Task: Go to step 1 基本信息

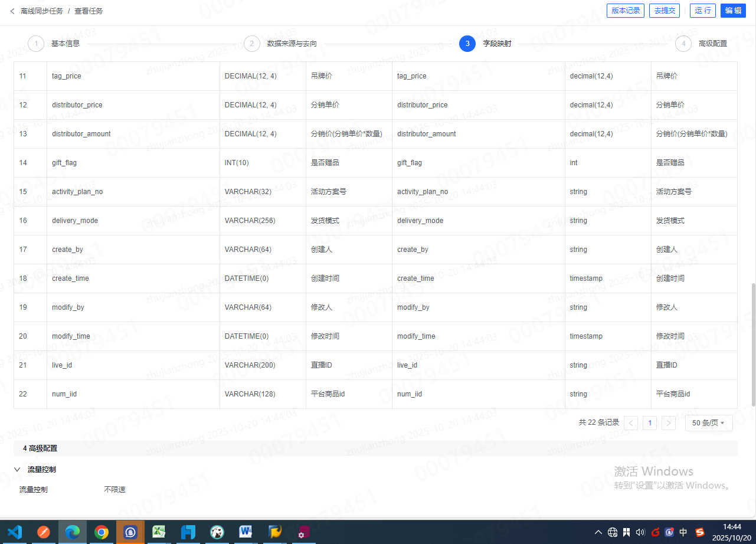Action: [36, 44]
